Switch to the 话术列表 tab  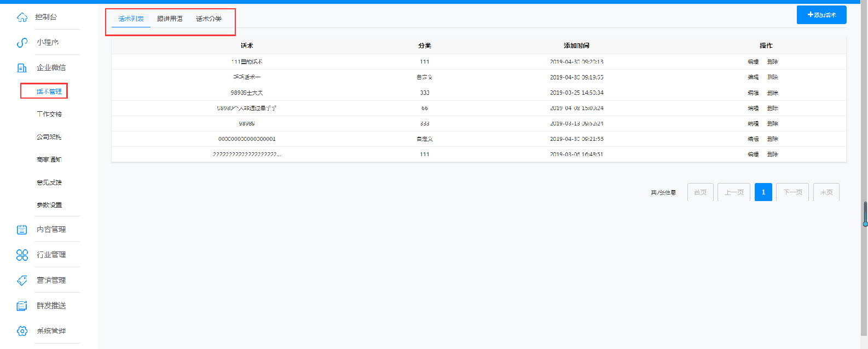point(131,19)
